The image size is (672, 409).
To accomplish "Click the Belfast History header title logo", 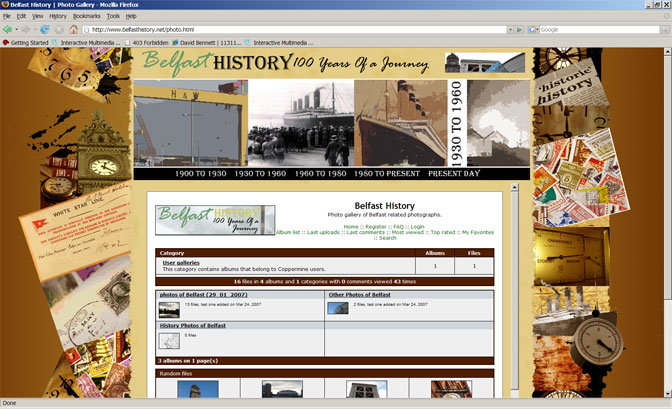I will [x=285, y=63].
